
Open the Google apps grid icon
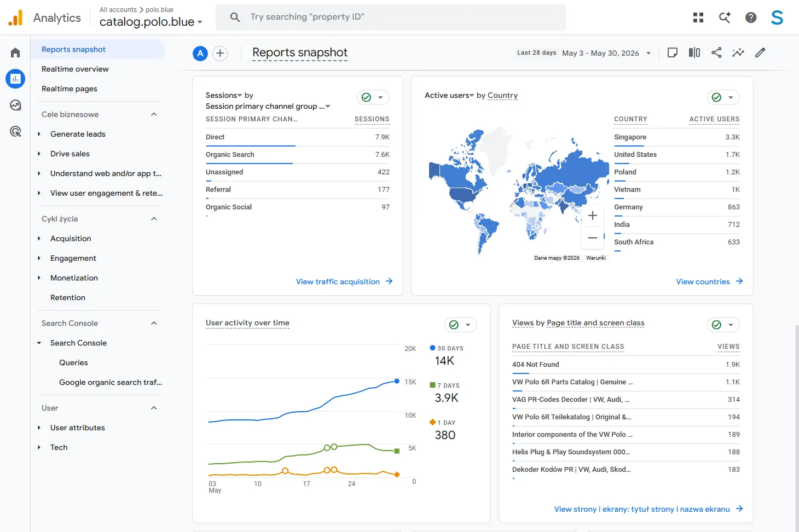(x=698, y=17)
